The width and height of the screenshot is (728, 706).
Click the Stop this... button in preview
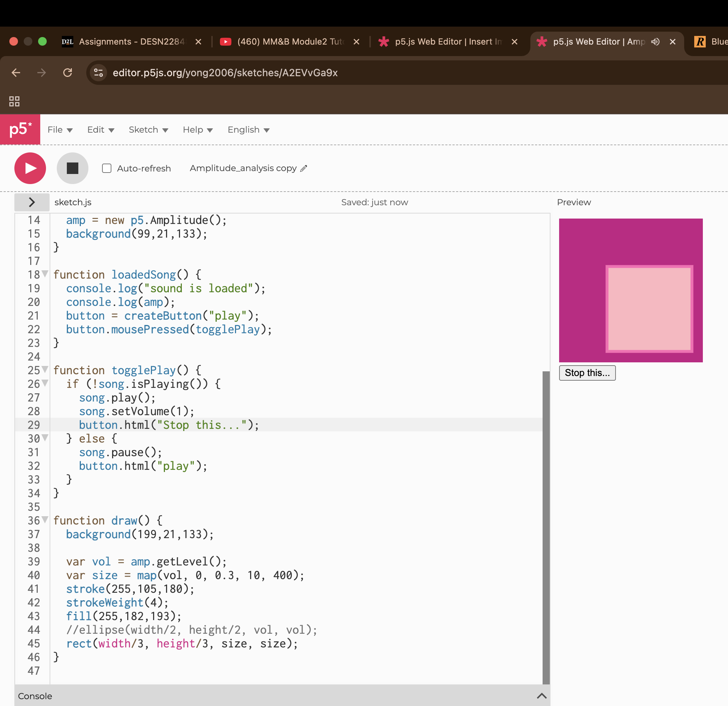(587, 373)
